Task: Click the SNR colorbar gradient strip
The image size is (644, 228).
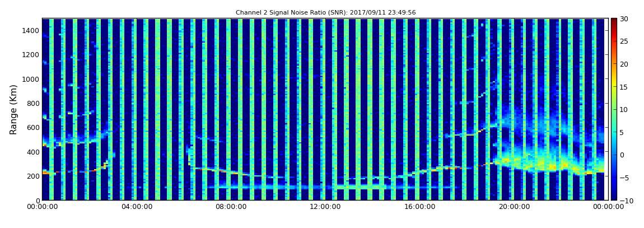Action: (x=614, y=109)
